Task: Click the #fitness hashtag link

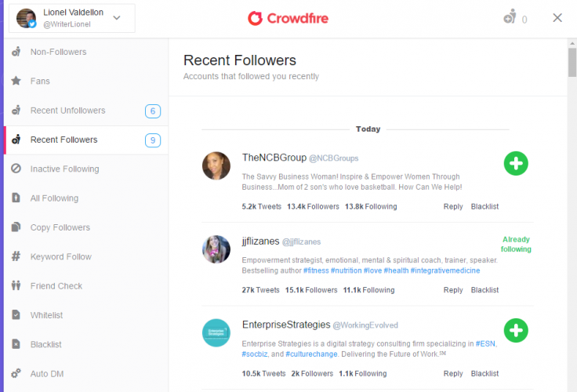Action: (316, 270)
